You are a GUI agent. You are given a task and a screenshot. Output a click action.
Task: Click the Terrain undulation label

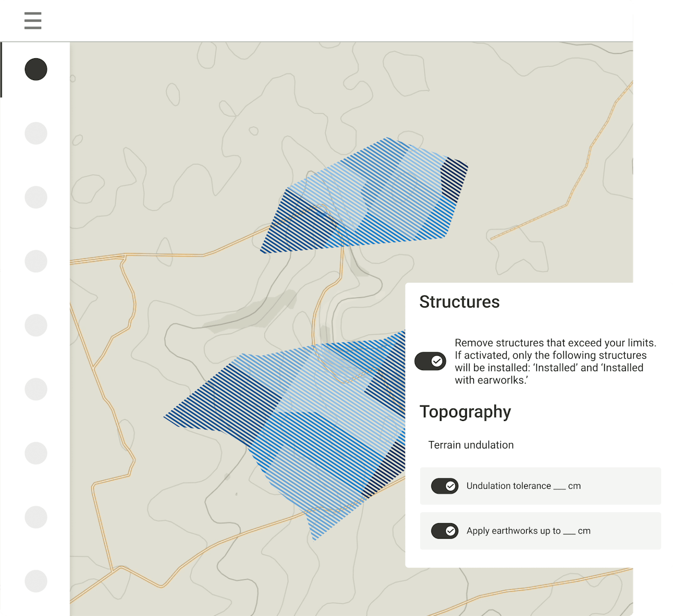pyautogui.click(x=471, y=445)
